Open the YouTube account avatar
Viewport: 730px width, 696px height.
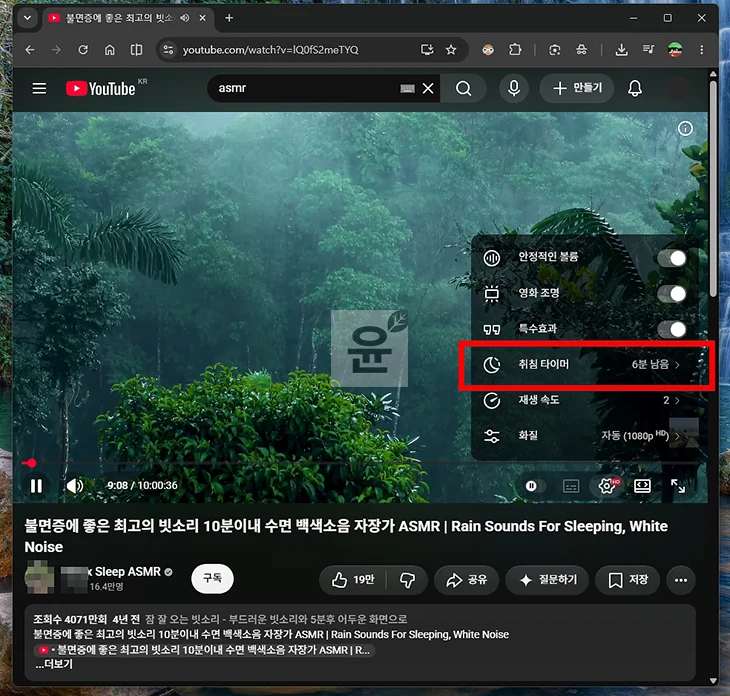click(x=677, y=88)
